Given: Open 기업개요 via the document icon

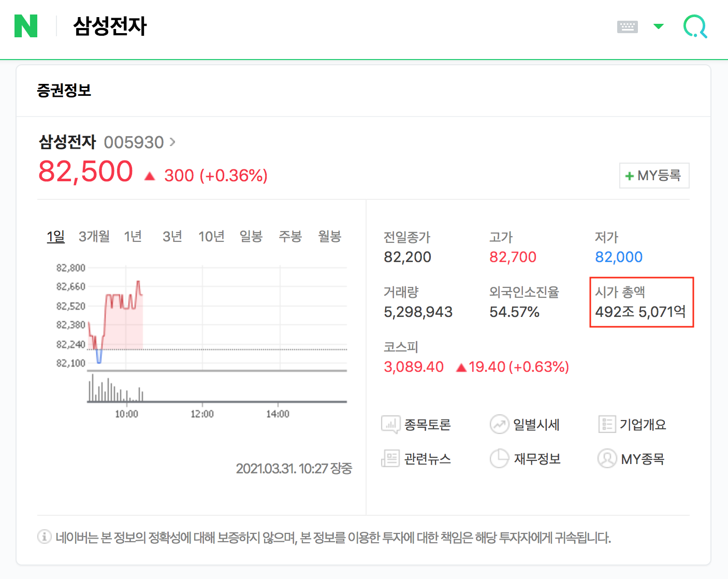Looking at the screenshot, I should click(x=607, y=424).
